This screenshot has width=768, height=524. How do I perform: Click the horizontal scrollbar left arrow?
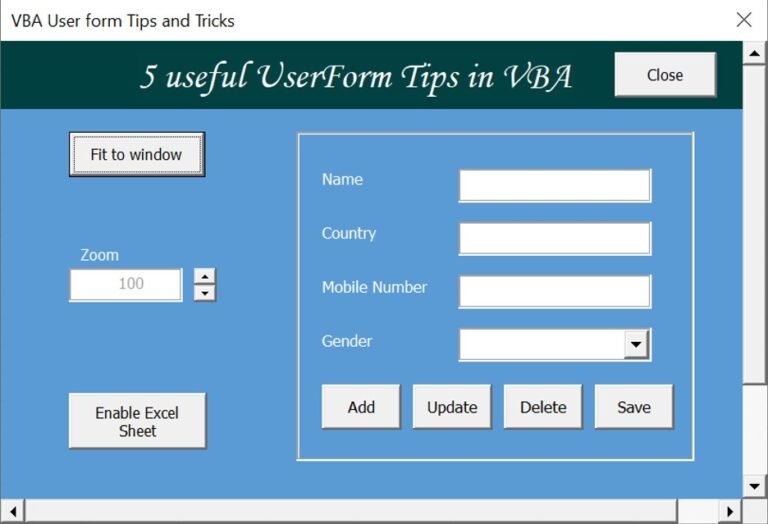click(x=13, y=511)
